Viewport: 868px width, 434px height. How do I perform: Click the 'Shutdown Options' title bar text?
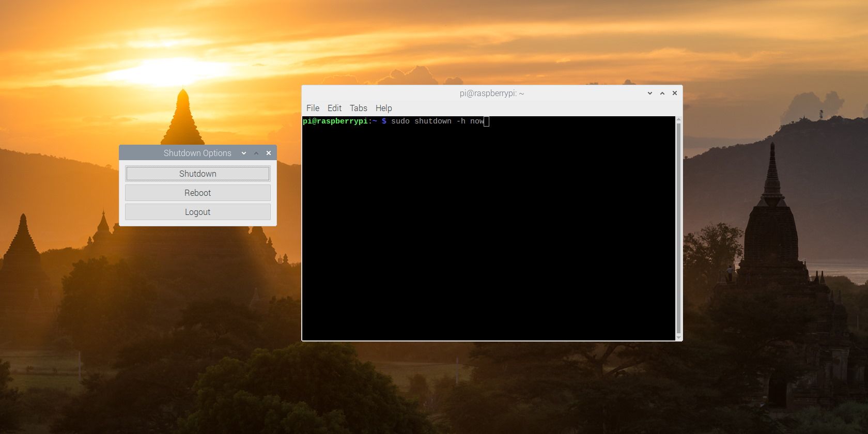[x=197, y=153]
